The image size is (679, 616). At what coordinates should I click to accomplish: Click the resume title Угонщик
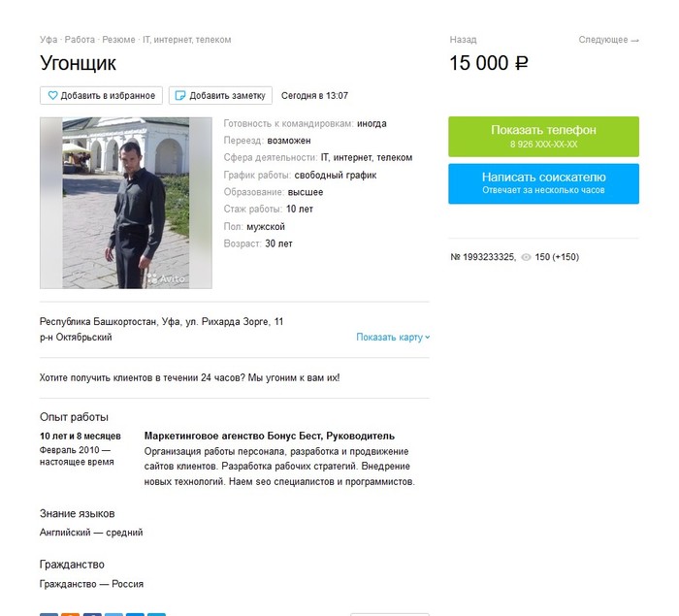point(78,63)
